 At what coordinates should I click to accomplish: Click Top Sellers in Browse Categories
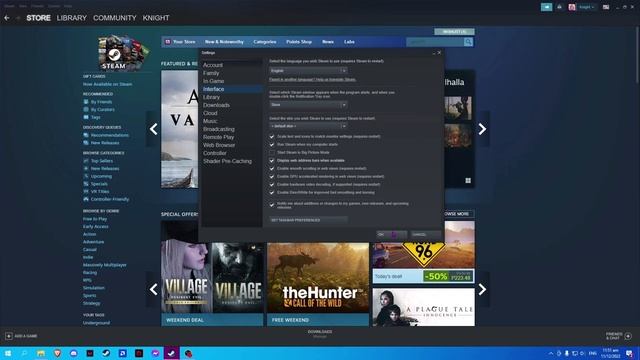tap(102, 161)
